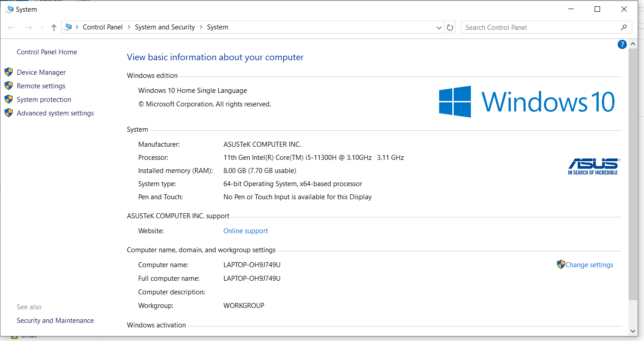
Task: Click "Windows 10 Home Single Language" text
Action: (x=193, y=91)
